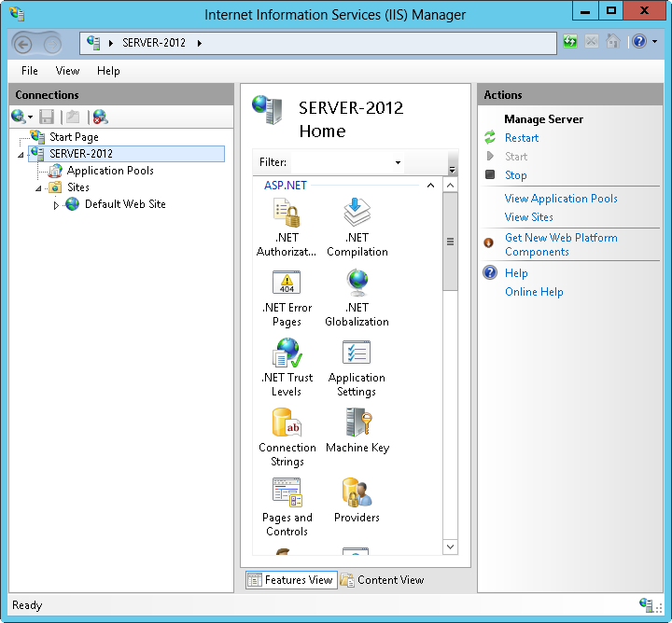Click the address bar arrow after SERVER-2012
Screen dimensions: 672x623
(200, 43)
